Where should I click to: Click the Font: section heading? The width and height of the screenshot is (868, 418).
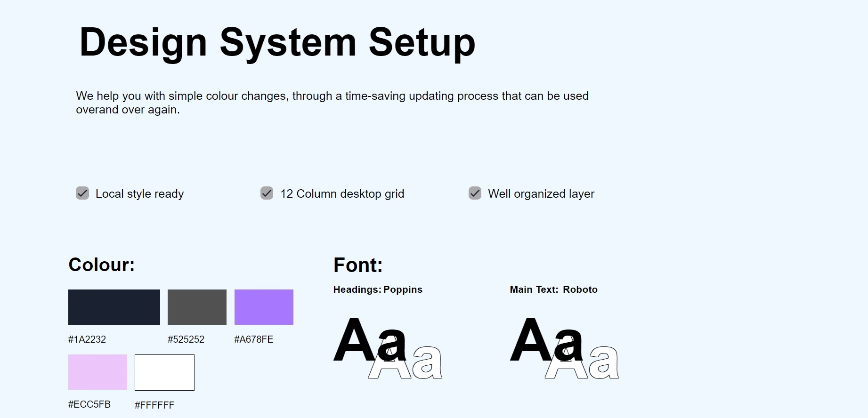(358, 265)
